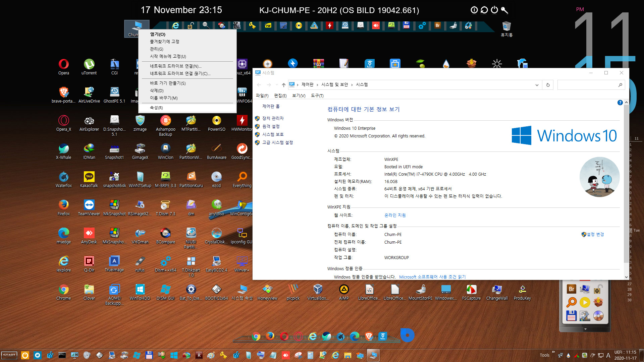Image resolution: width=644 pixels, height=362 pixels.
Task: Open Ashampoo Backup shortcut
Action: (165, 125)
